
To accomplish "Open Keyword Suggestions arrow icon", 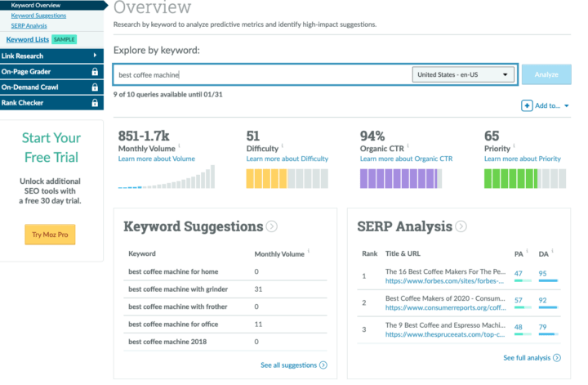I will (x=271, y=226).
